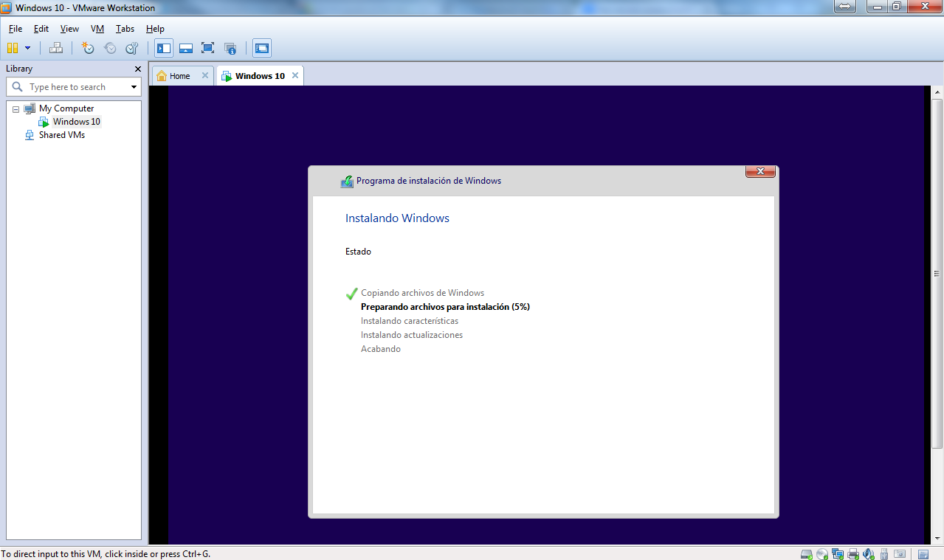
Task: Toggle the console view toolbar button
Action: pyautogui.click(x=262, y=49)
